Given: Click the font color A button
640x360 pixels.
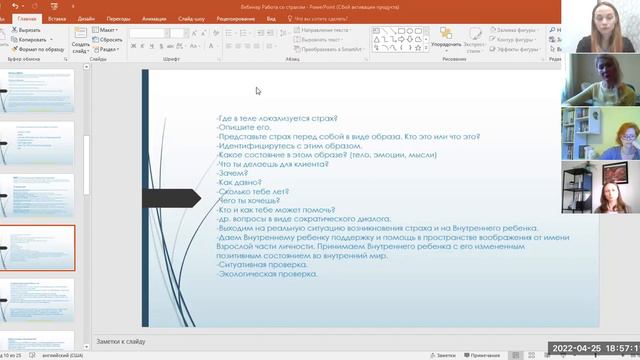Looking at the screenshot, I should point(211,46).
